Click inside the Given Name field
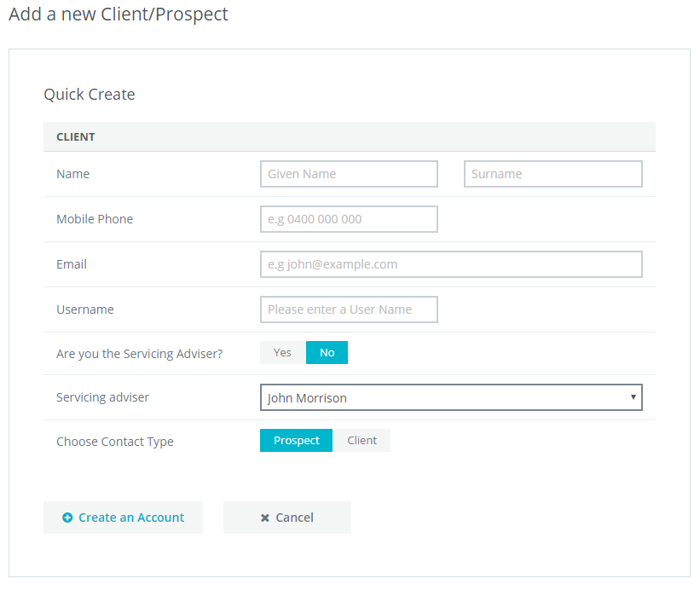The height and width of the screenshot is (590, 700). click(349, 174)
